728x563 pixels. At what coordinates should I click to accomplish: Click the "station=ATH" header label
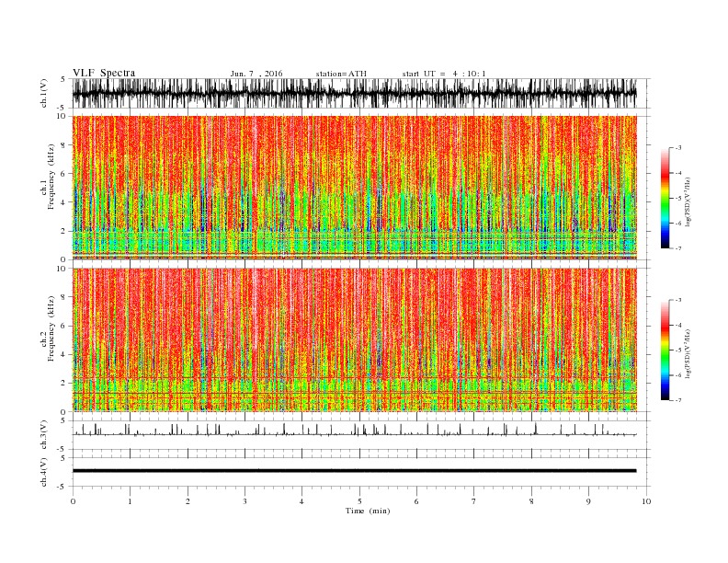click(341, 74)
